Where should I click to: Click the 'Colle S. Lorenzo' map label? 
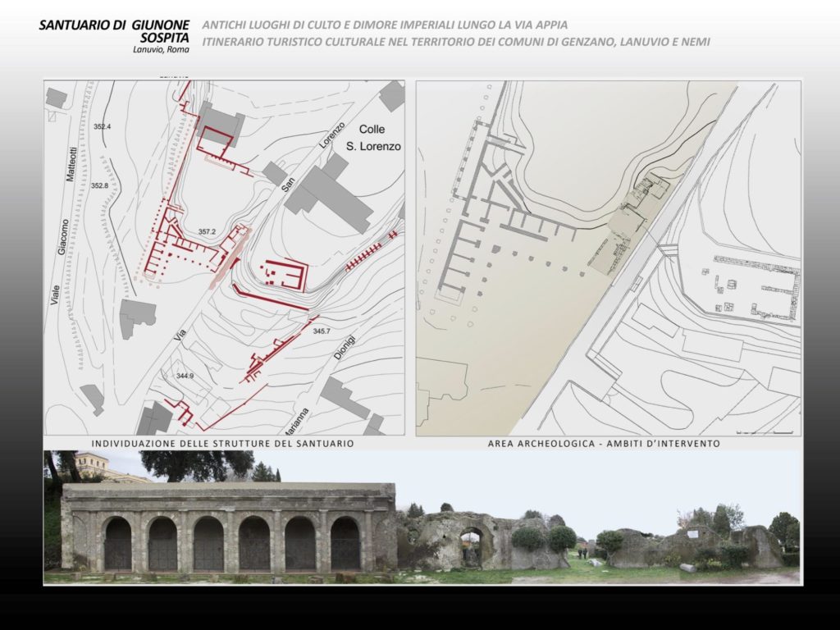[x=372, y=138]
